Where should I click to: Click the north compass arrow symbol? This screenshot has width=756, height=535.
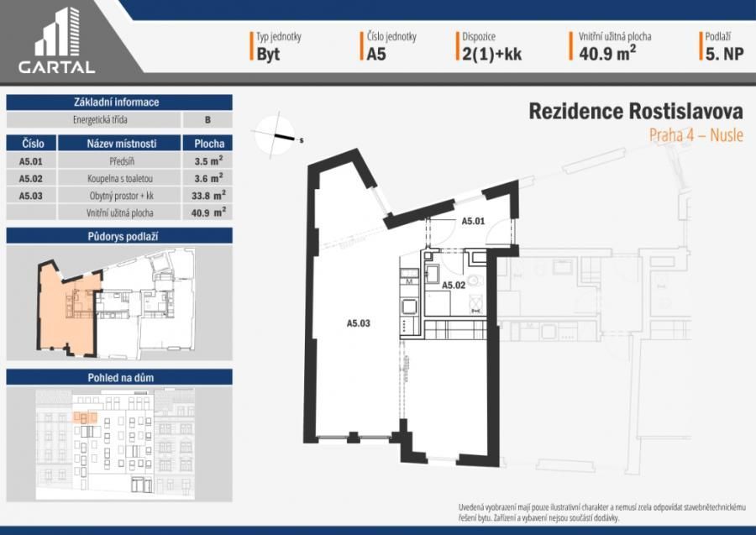click(x=280, y=134)
